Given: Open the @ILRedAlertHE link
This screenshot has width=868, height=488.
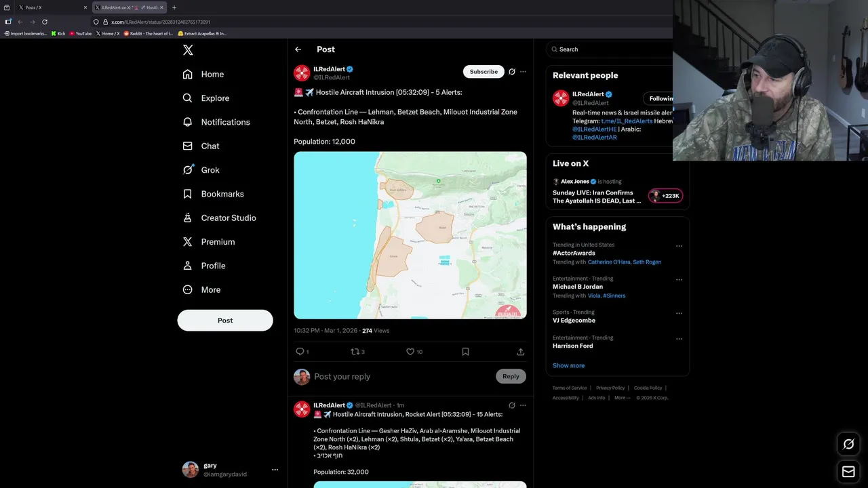Looking at the screenshot, I should (595, 129).
